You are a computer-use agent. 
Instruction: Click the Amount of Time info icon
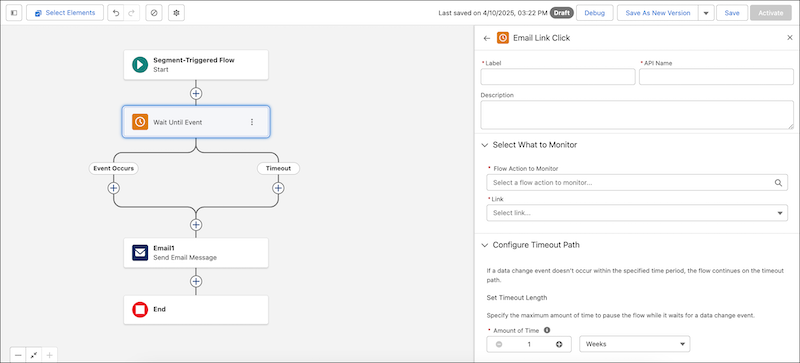point(546,330)
